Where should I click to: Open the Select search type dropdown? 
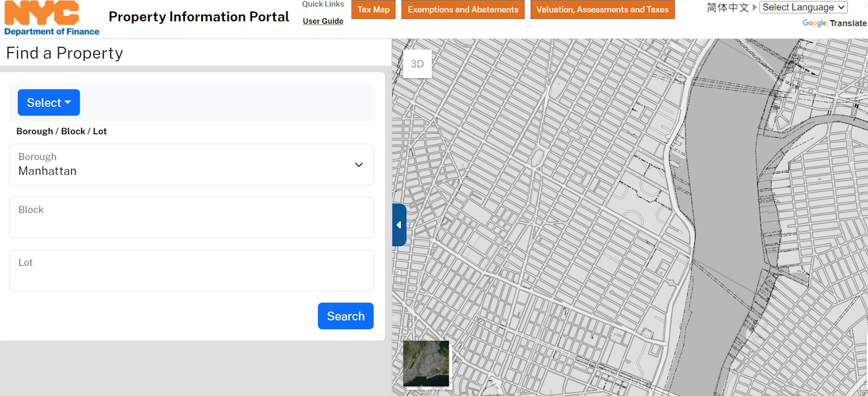(x=49, y=103)
